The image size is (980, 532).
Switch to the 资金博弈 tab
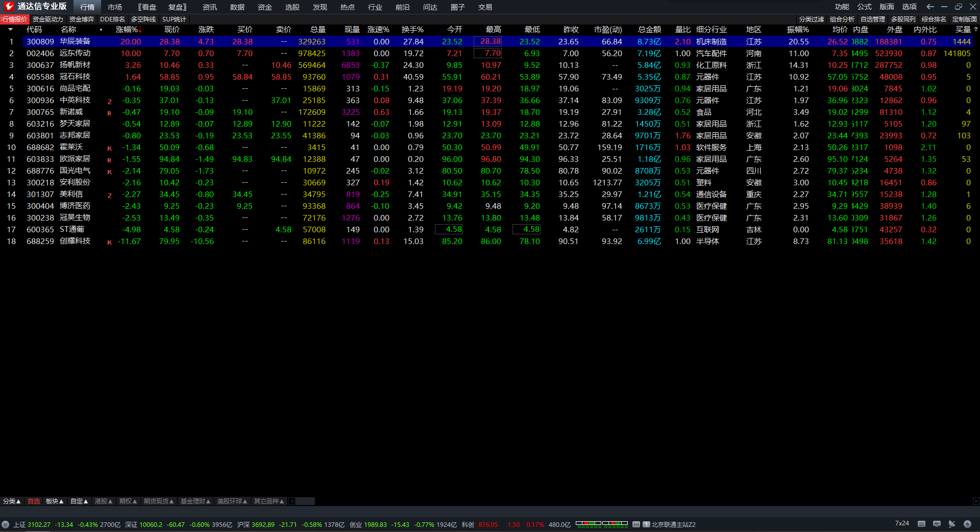[82, 19]
